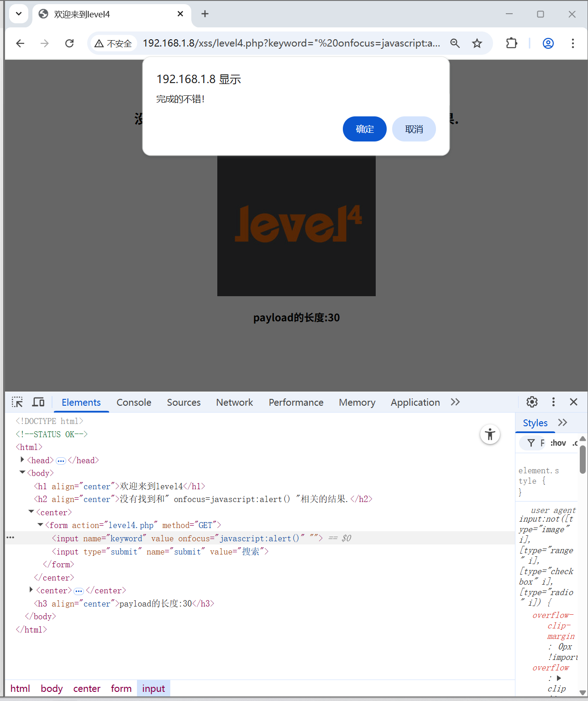Select the inspect element cursor tool
The image size is (588, 701).
[x=17, y=402]
